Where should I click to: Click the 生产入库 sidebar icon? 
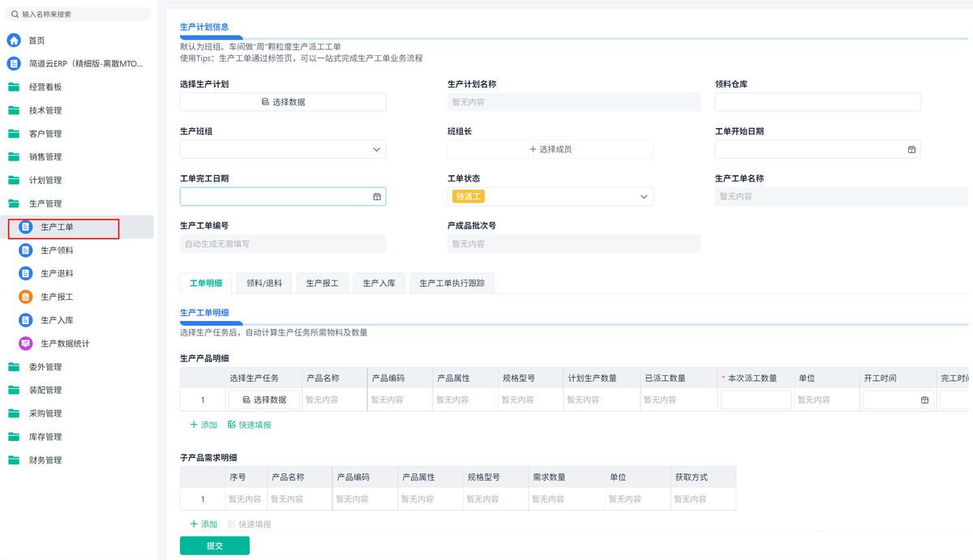(x=25, y=320)
